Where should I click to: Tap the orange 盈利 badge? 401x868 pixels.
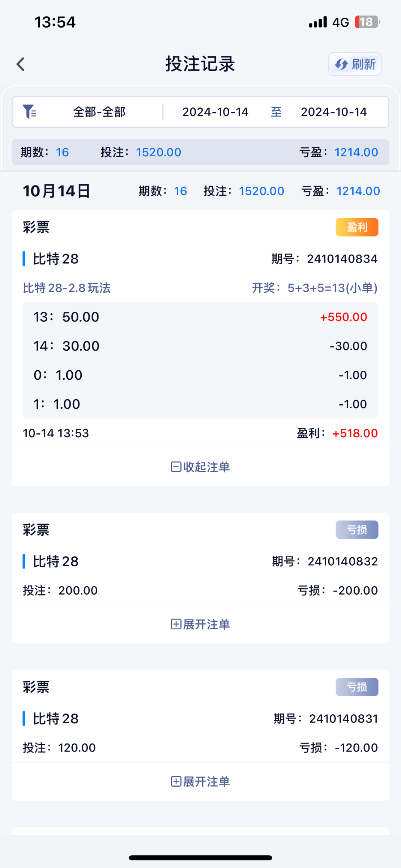coord(357,227)
